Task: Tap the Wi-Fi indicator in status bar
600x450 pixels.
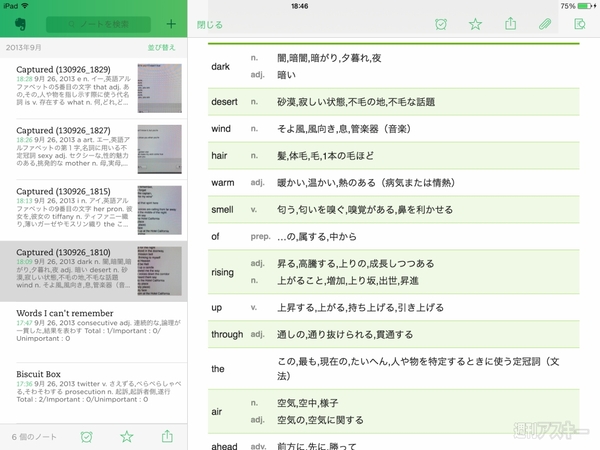Action: tap(25, 6)
